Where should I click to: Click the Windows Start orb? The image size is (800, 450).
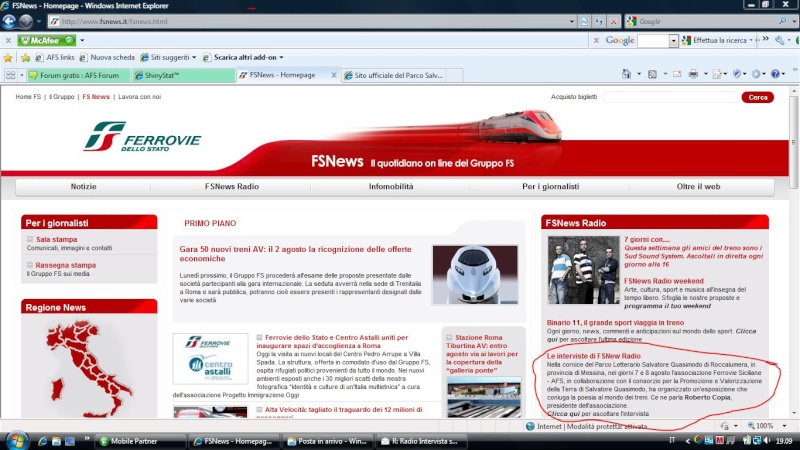pos(16,441)
